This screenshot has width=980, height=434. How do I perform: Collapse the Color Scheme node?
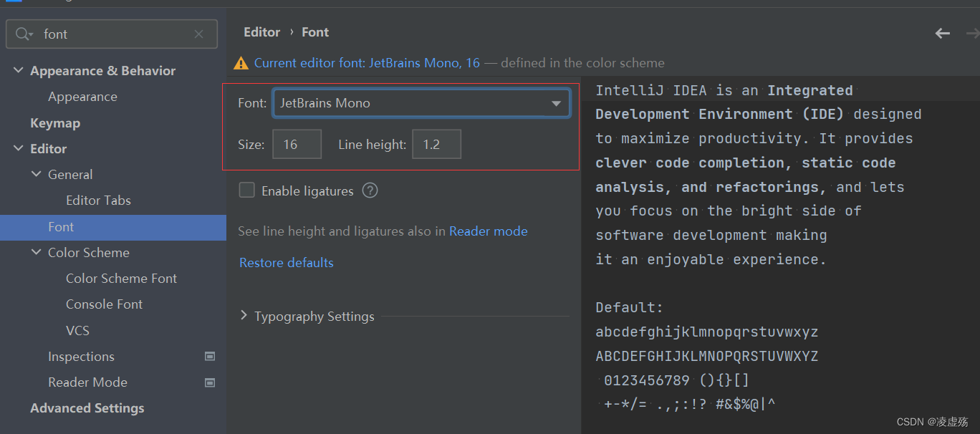coord(36,253)
